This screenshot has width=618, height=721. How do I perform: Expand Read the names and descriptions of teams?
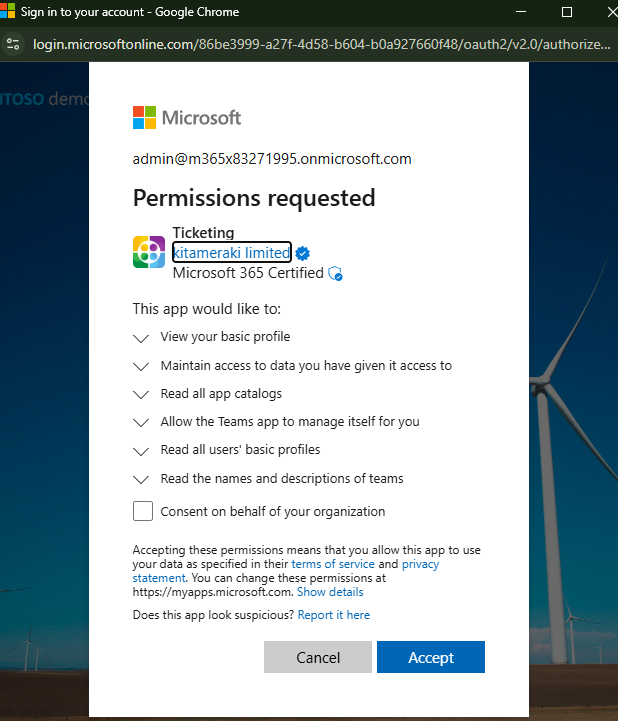[x=141, y=480]
